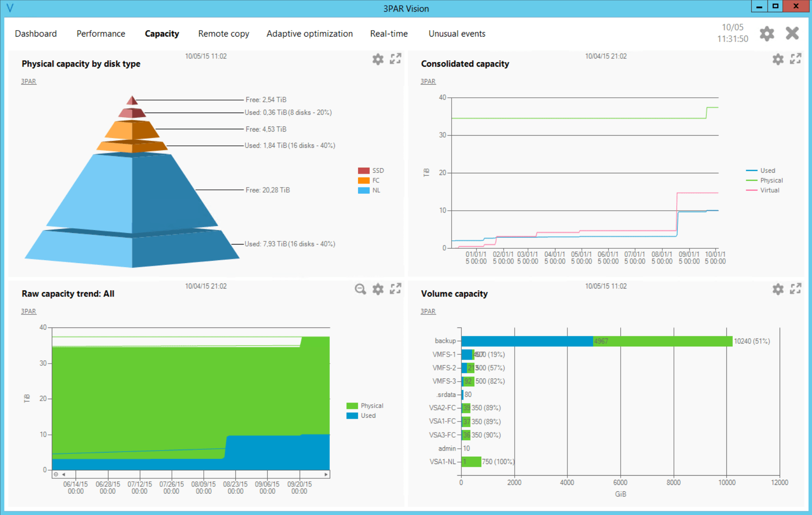Switch to the Dashboard tab
Viewport: 812px width, 515px height.
36,34
